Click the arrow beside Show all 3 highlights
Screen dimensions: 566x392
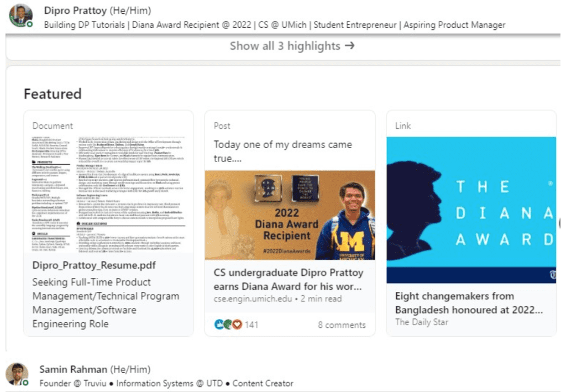tap(349, 46)
